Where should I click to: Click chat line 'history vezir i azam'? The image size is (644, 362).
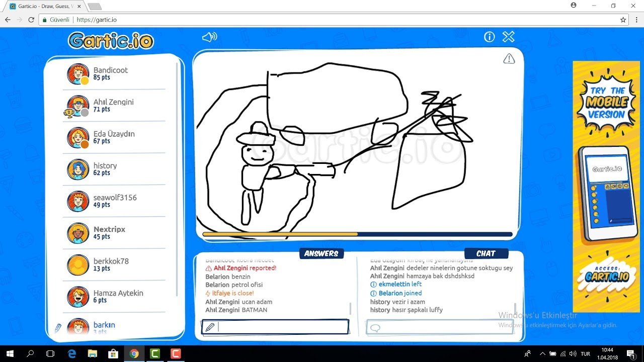click(397, 302)
